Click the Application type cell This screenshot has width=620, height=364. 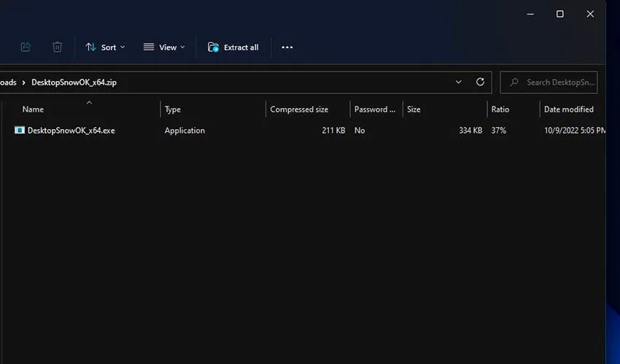tap(185, 131)
